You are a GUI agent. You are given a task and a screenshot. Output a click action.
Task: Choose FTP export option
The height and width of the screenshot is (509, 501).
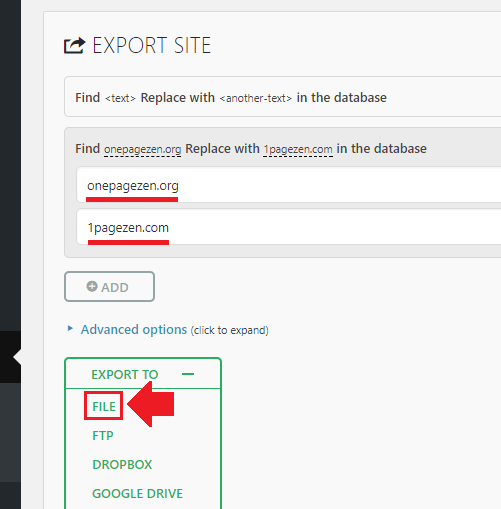point(103,436)
